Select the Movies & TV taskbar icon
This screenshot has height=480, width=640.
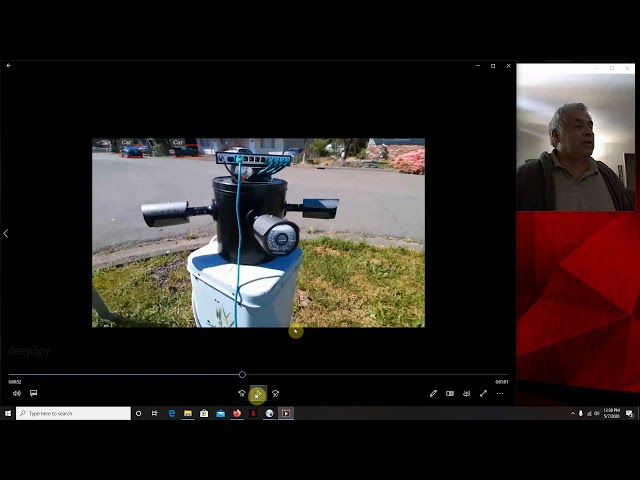(286, 413)
